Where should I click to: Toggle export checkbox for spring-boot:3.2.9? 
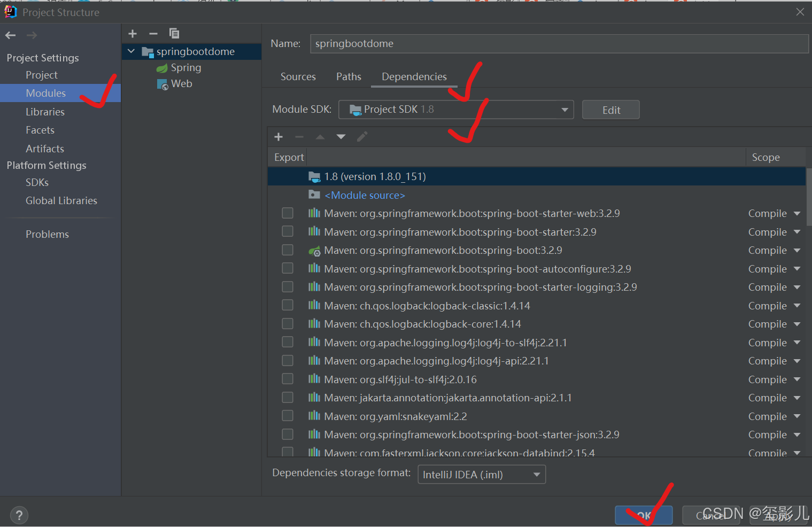pyautogui.click(x=288, y=250)
